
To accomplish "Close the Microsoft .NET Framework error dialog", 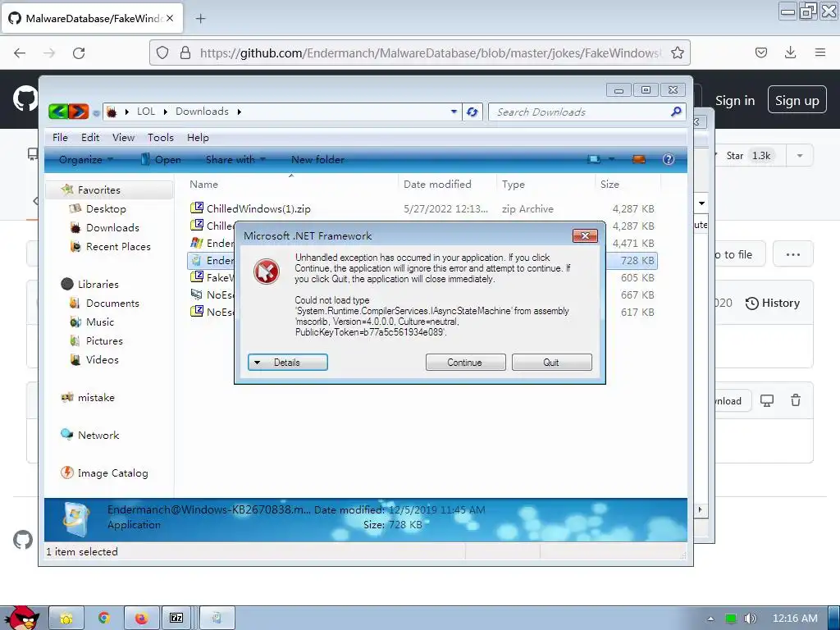I will pos(585,235).
